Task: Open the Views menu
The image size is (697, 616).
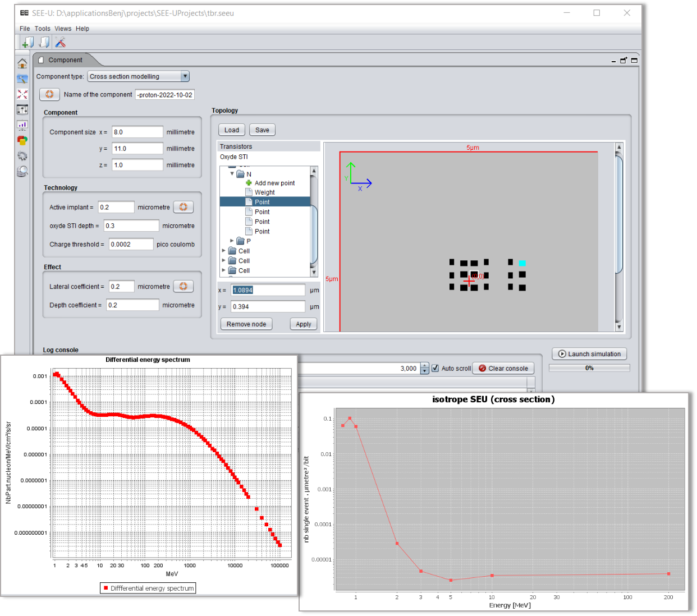Action: pyautogui.click(x=63, y=29)
